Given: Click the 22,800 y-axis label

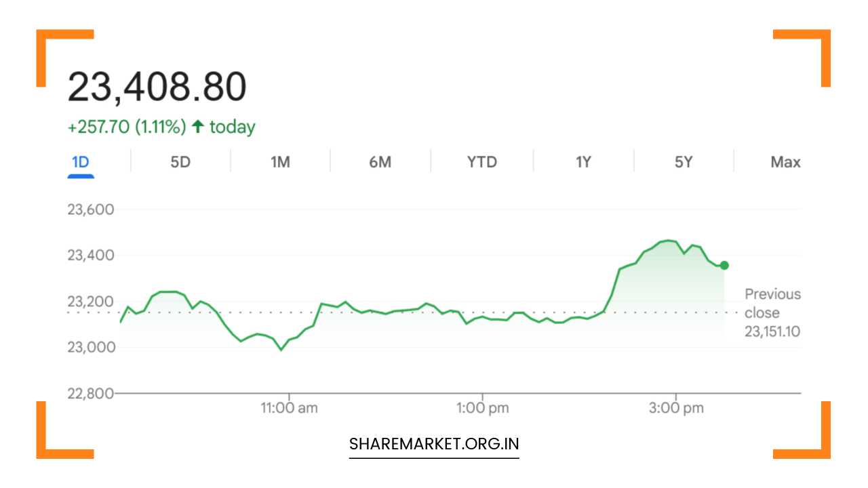Looking at the screenshot, I should (x=90, y=393).
